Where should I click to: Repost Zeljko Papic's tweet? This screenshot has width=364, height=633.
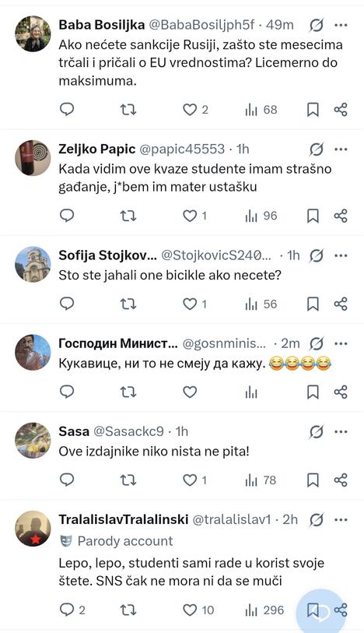click(128, 216)
